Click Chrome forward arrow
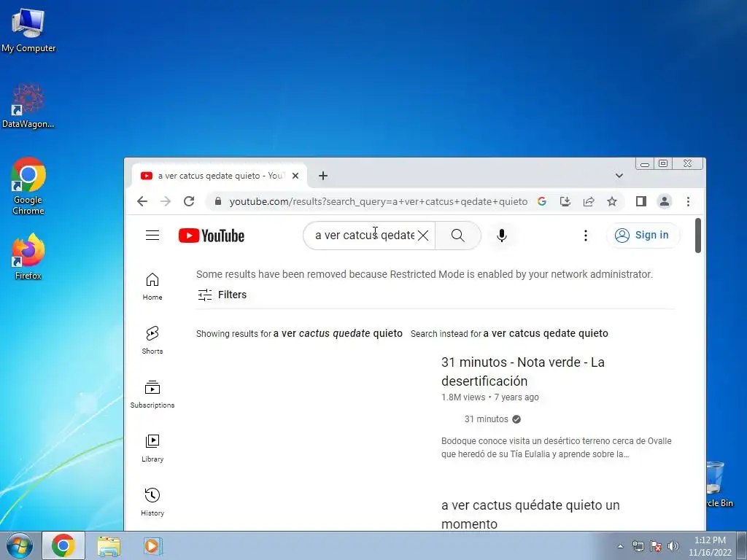This screenshot has width=747, height=560. (166, 201)
